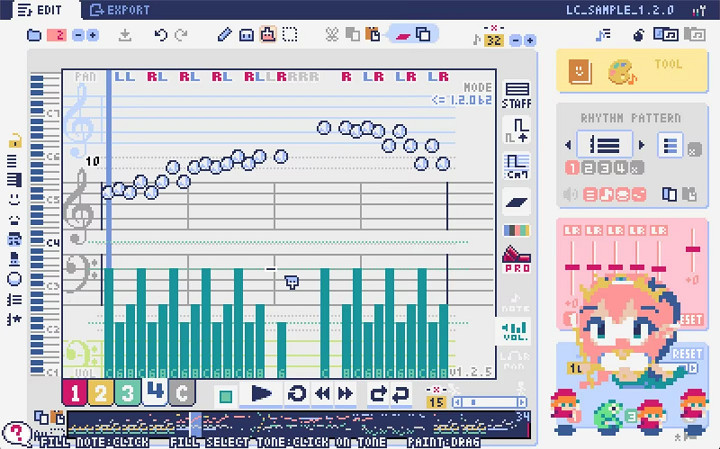Select the eraser tool

(246, 35)
